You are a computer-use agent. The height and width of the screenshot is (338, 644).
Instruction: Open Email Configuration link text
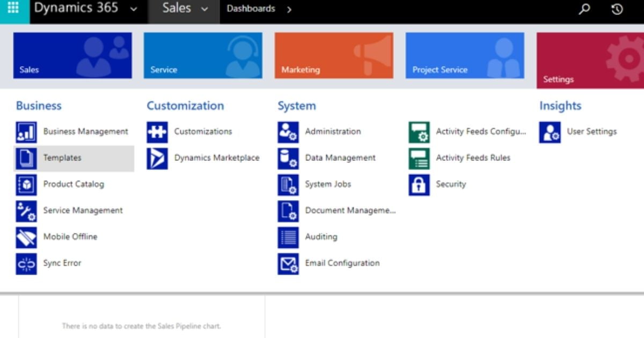[x=342, y=263]
